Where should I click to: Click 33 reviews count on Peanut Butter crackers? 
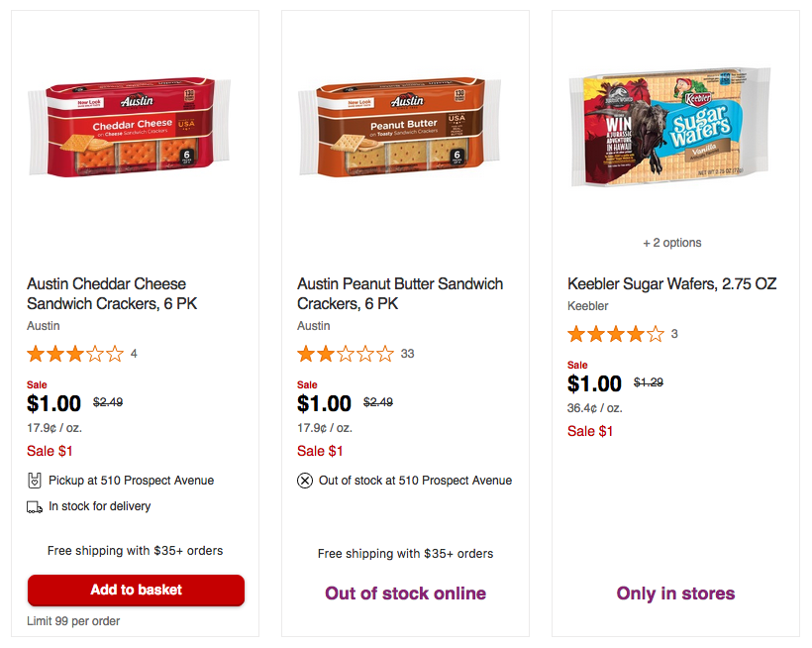coord(408,354)
